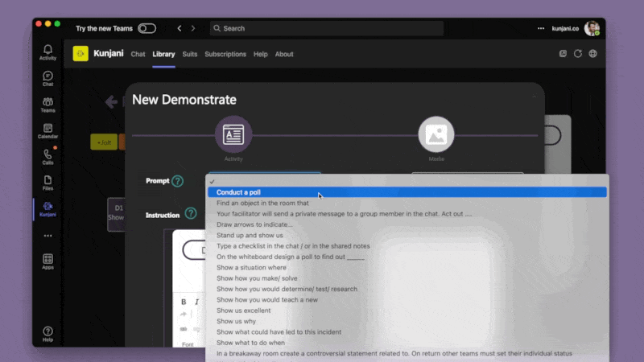Click the +Jolt button
The width and height of the screenshot is (644, 362).
pos(104,142)
